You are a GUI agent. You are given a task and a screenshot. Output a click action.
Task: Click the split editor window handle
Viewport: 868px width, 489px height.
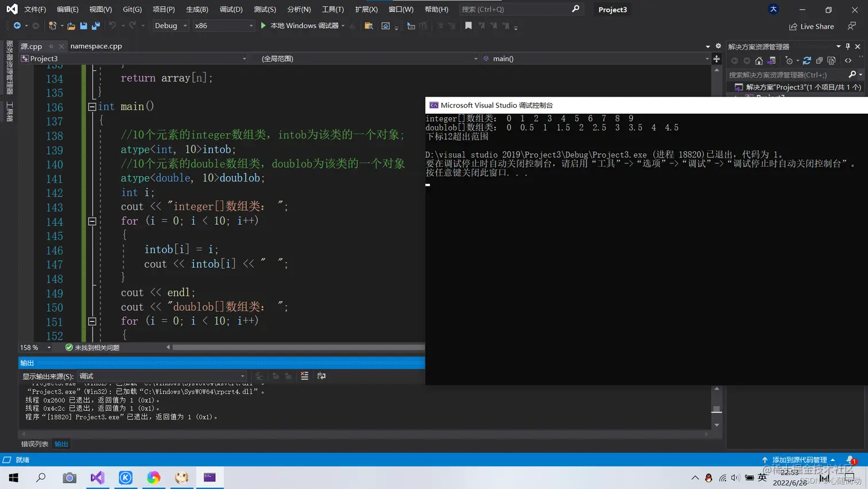click(716, 59)
